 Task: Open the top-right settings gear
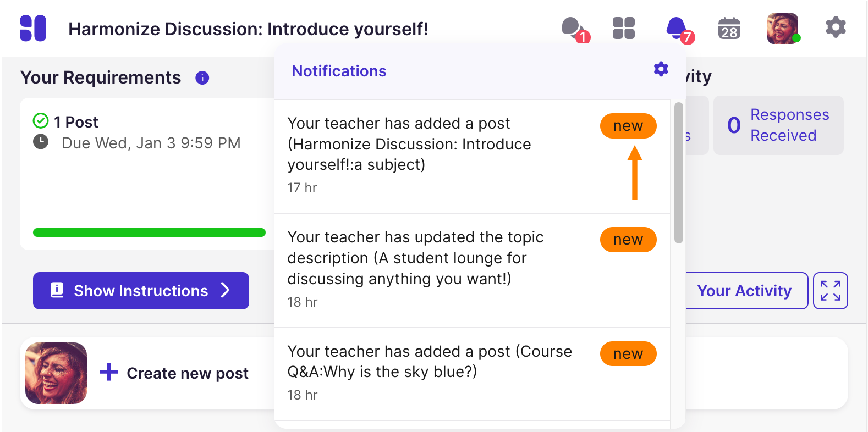coord(836,27)
